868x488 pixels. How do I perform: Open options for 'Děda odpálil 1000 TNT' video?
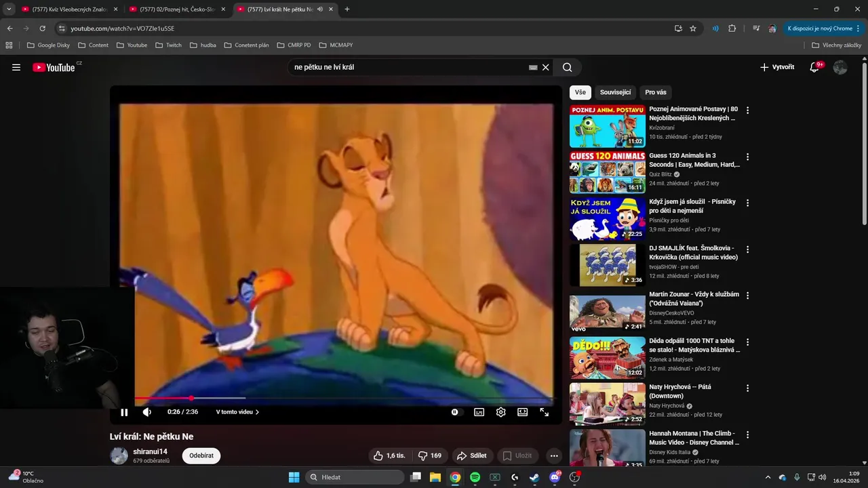tap(747, 342)
